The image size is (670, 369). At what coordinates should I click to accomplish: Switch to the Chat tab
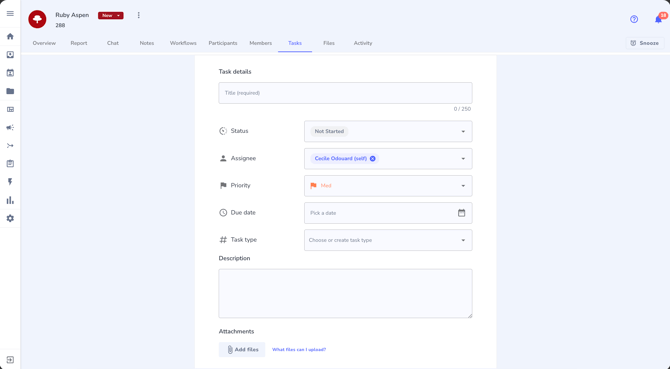(x=113, y=43)
